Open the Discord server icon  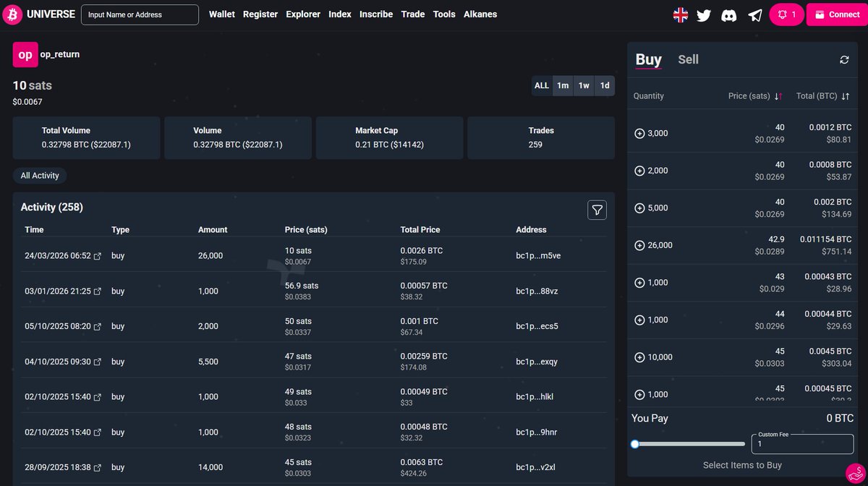[x=729, y=15]
